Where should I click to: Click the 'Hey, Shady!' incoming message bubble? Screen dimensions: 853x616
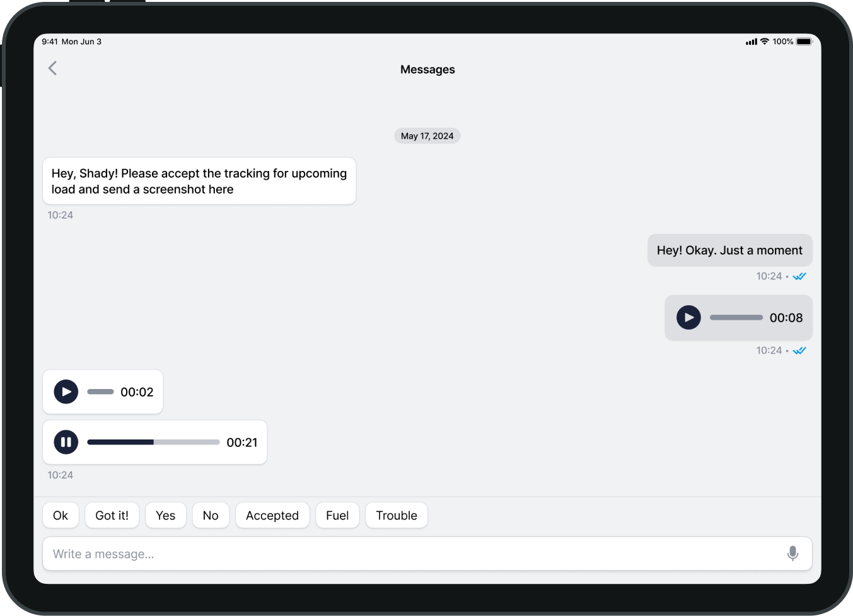(x=199, y=181)
